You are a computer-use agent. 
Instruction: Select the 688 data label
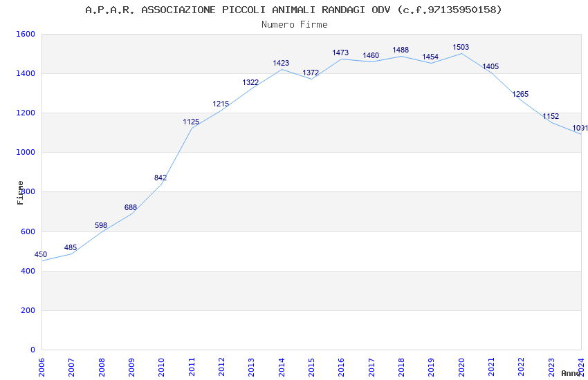[131, 207]
